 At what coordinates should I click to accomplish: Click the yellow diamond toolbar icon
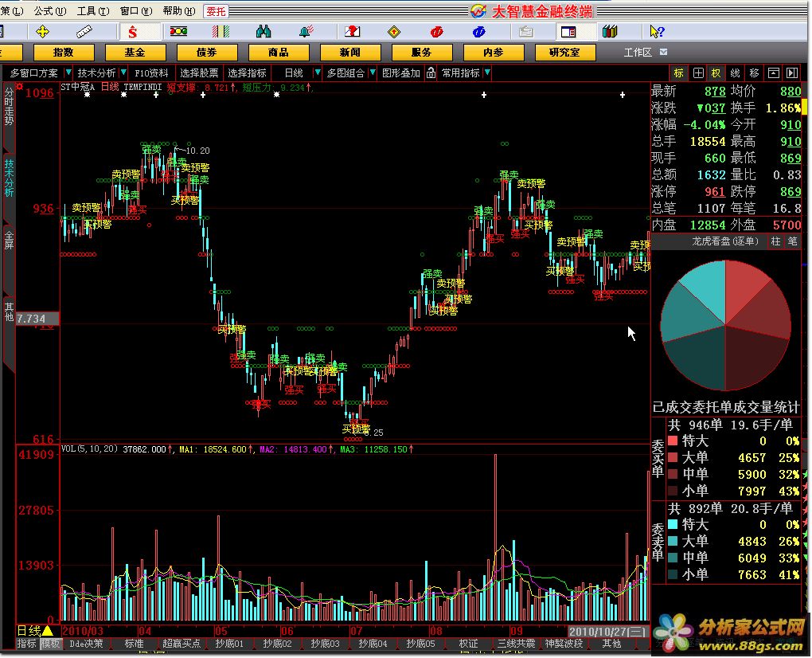394,32
